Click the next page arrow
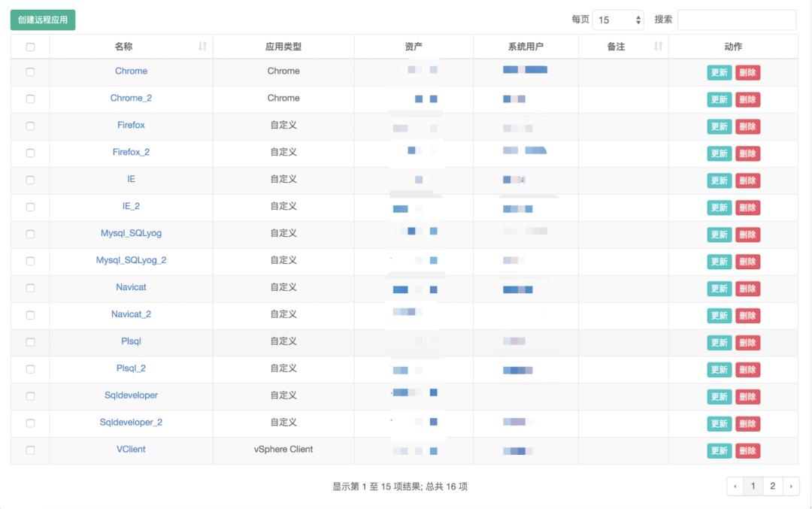The width and height of the screenshot is (812, 509). [x=790, y=486]
